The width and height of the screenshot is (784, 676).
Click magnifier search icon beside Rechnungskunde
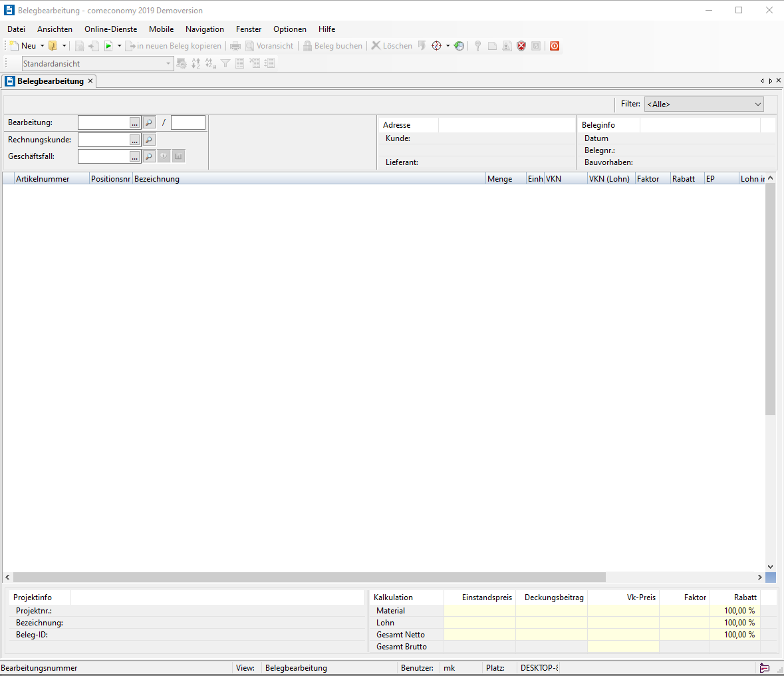(149, 140)
